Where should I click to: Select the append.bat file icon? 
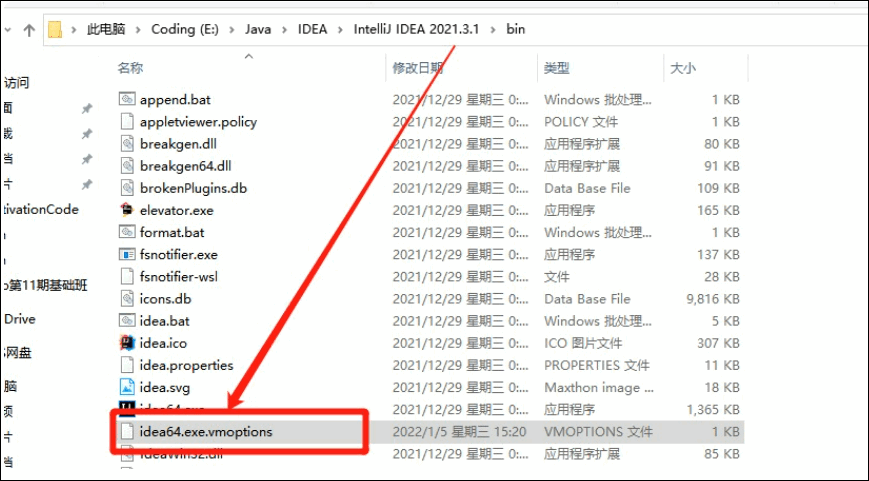pos(127,99)
